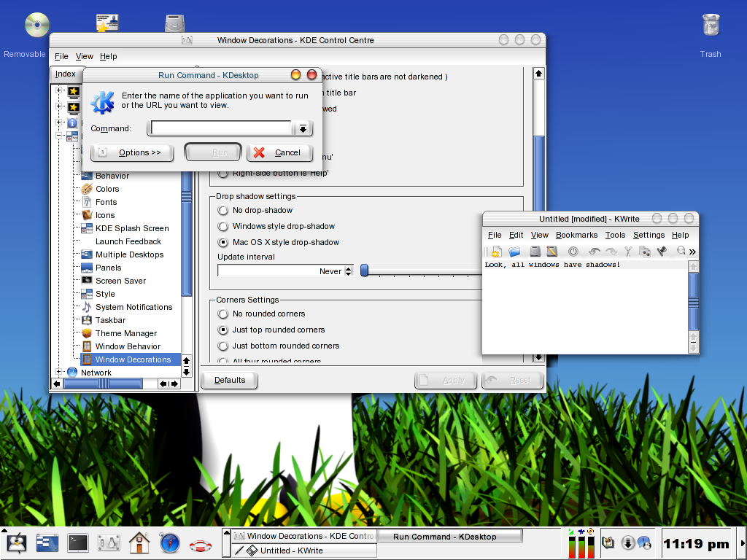Click the Find magnifier icon in KWrite

681,251
